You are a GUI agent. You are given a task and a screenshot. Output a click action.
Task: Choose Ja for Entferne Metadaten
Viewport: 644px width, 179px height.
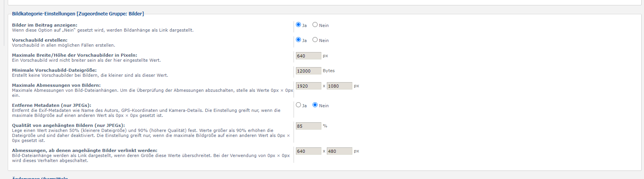[x=298, y=105]
